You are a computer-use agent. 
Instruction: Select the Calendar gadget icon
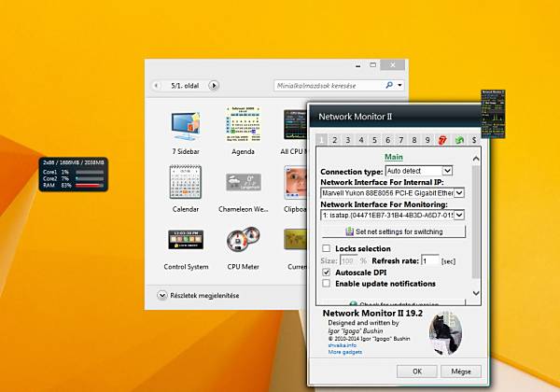186,182
